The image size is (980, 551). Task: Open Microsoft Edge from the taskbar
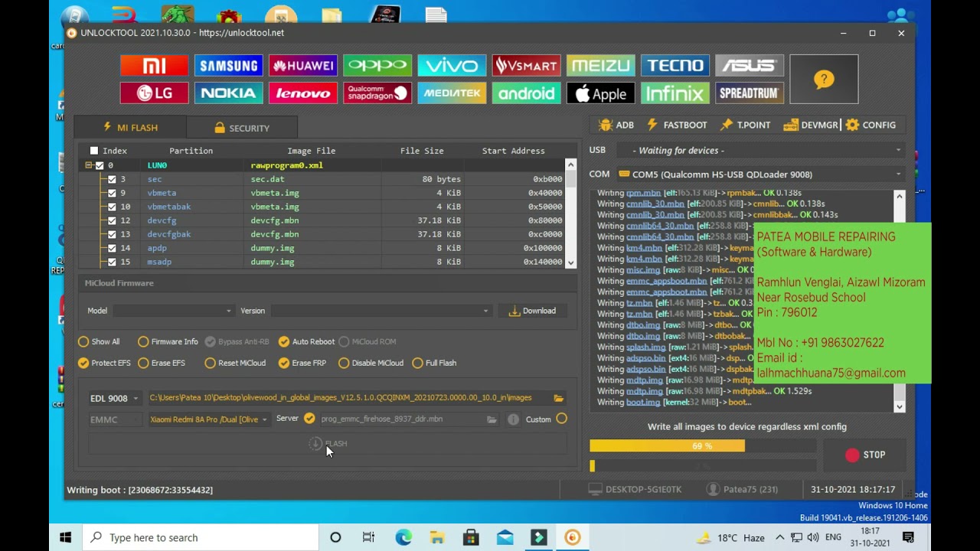click(x=403, y=537)
